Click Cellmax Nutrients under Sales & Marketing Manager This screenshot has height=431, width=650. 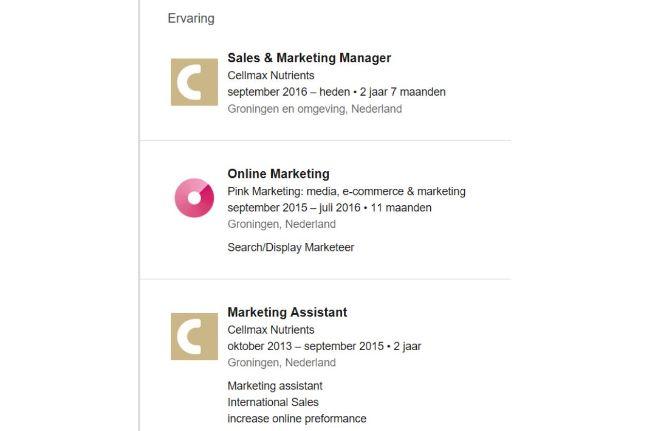pos(271,75)
